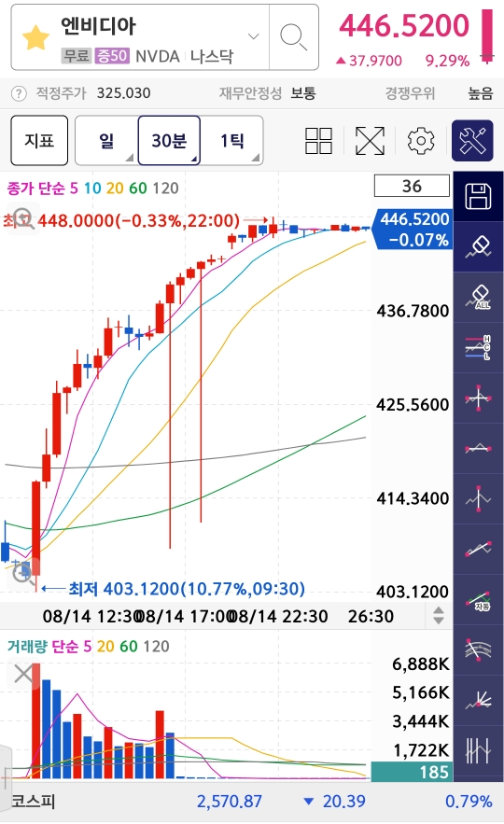504x824 pixels.
Task: Click the up-down stepper beside 26:30
Action: (439, 615)
